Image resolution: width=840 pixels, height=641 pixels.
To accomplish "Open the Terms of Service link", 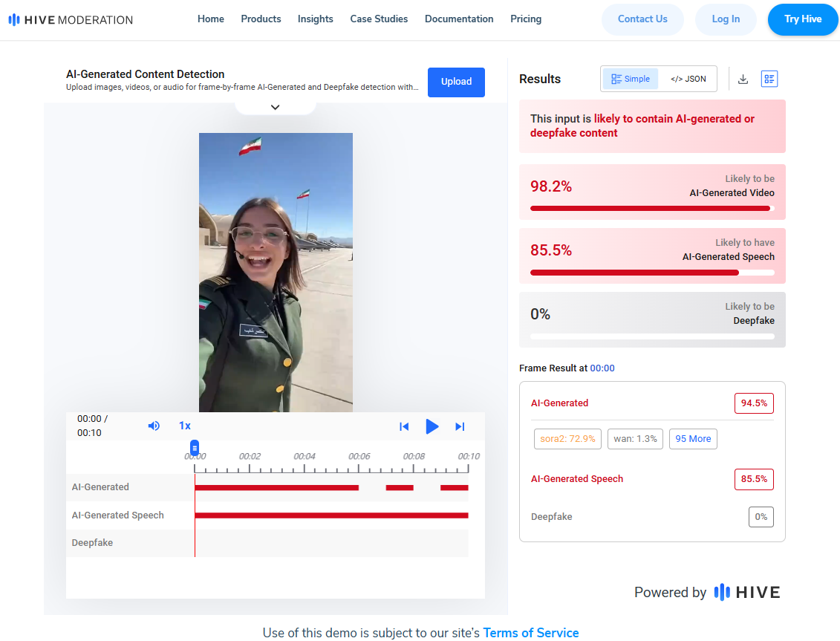I will (530, 633).
